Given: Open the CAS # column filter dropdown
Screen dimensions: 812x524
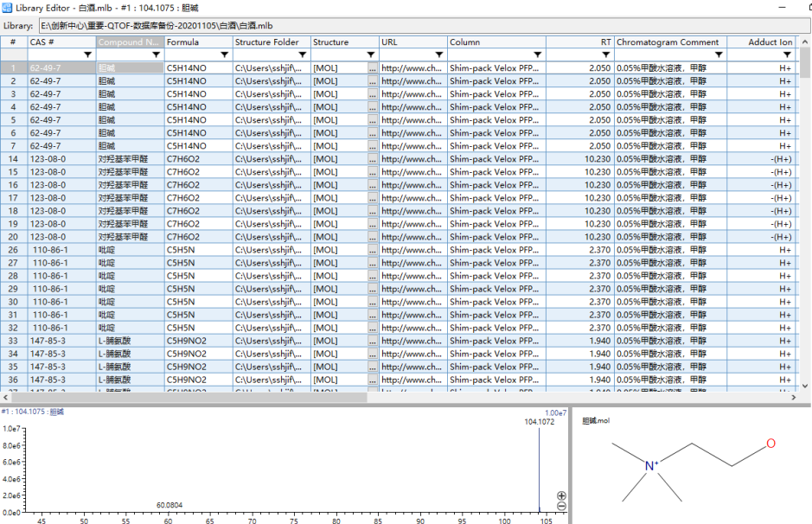Looking at the screenshot, I should (87, 54).
